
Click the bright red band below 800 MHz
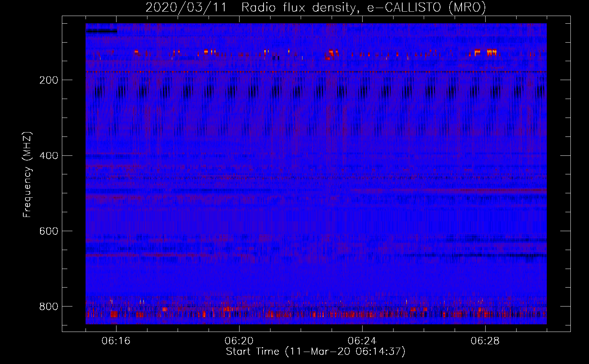(316, 314)
